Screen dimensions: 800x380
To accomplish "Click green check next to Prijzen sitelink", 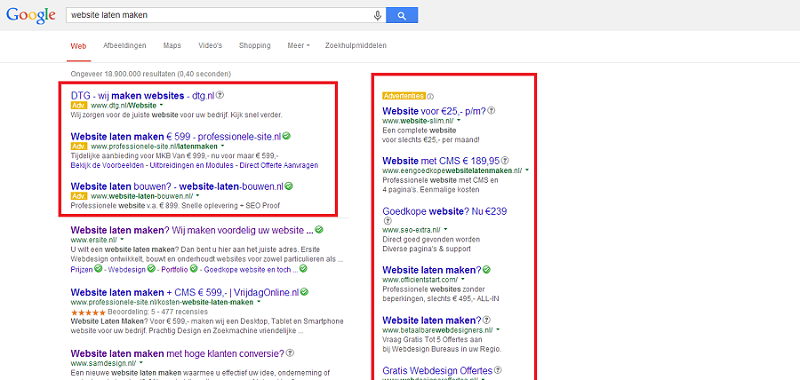I will click(x=98, y=268).
